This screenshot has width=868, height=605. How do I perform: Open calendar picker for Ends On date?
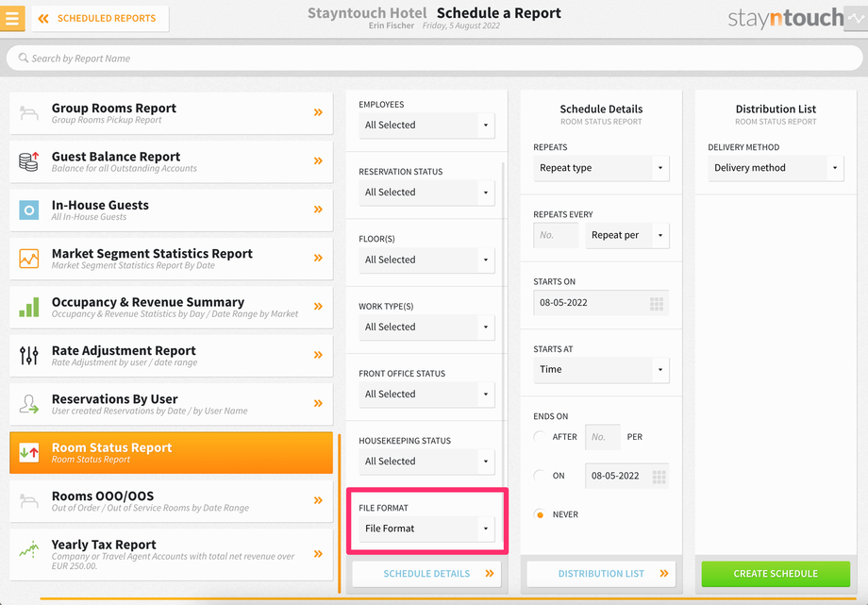click(x=659, y=477)
